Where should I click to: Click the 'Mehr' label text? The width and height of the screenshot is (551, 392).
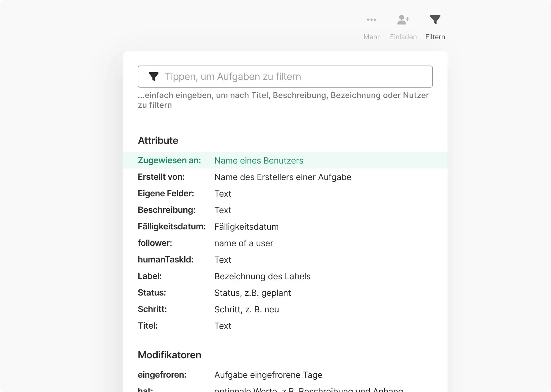click(371, 37)
